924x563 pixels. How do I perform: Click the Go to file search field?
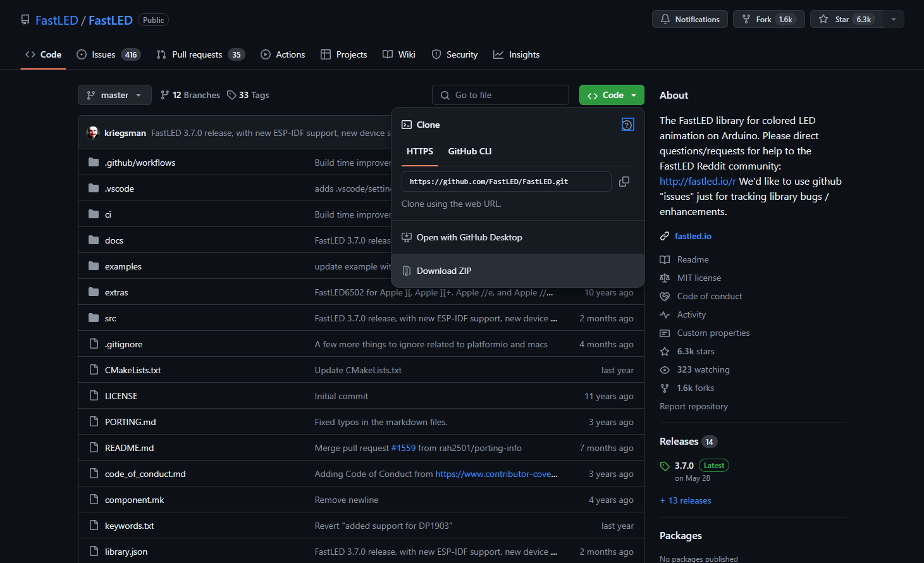coord(500,95)
